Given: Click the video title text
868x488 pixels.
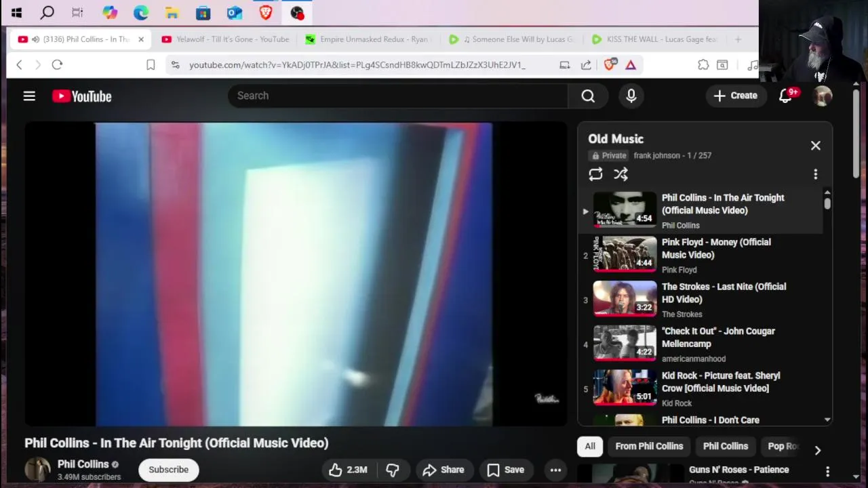Looking at the screenshot, I should pos(176,443).
